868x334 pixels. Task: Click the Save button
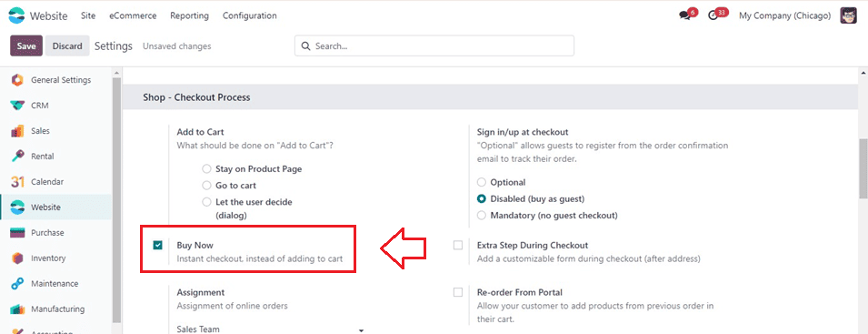(x=26, y=46)
